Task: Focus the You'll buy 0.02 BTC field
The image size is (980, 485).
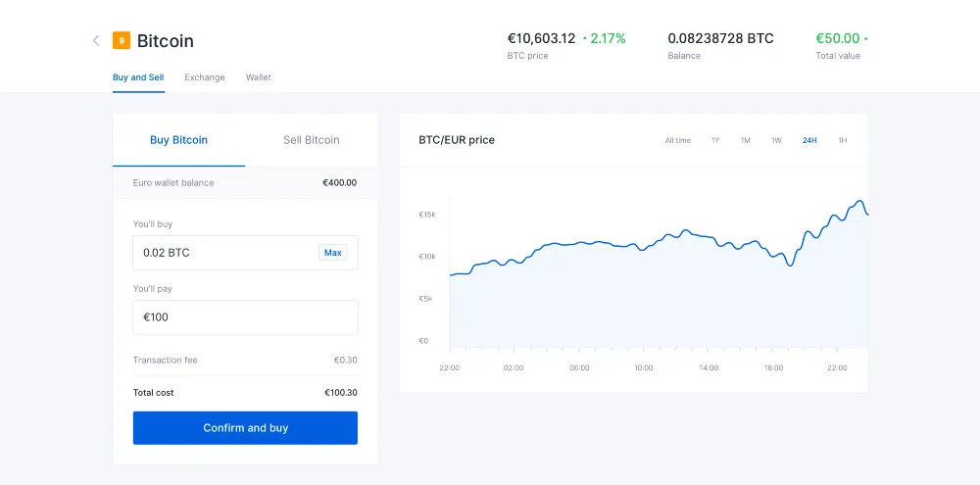Action: pos(245,253)
